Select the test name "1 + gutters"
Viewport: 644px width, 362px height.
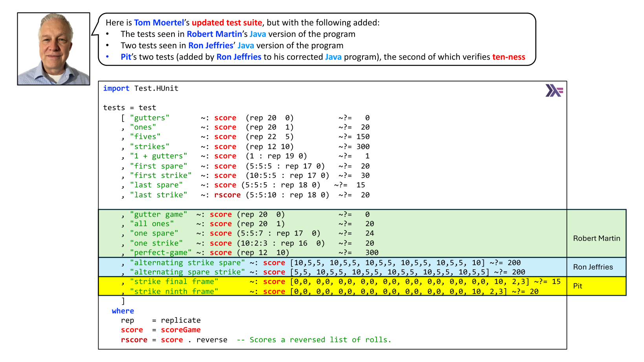pos(159,156)
